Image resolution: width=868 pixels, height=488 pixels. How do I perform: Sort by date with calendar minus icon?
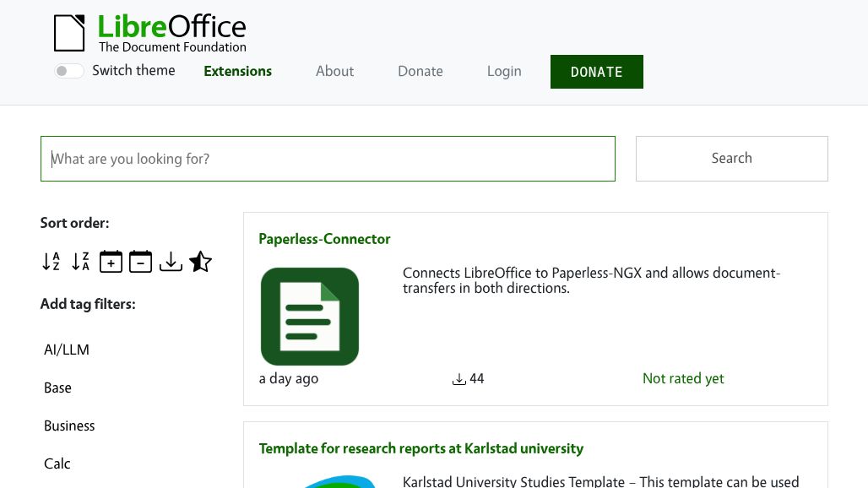(141, 261)
